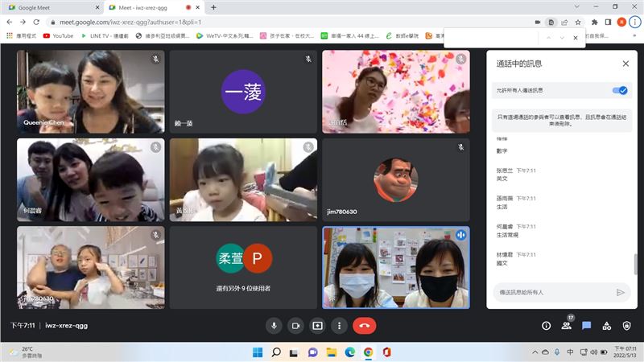Select Queenie Chen's video tile
Screen dimensions: 644x362
[x=90, y=91]
